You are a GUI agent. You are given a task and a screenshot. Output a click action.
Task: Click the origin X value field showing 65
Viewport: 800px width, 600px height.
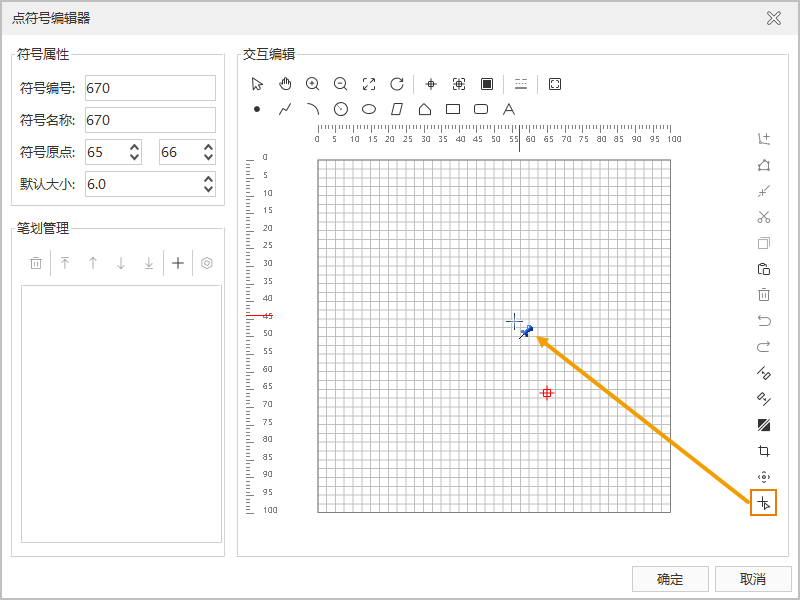click(106, 152)
